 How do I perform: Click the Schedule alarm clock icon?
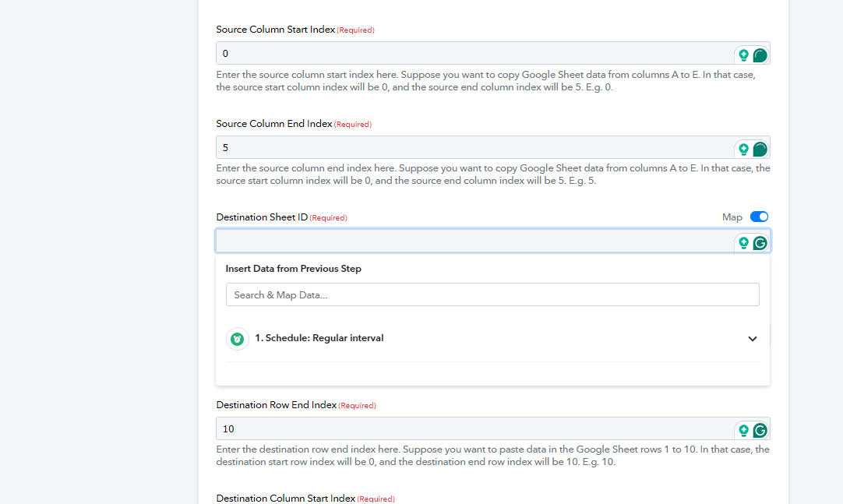pyautogui.click(x=237, y=339)
